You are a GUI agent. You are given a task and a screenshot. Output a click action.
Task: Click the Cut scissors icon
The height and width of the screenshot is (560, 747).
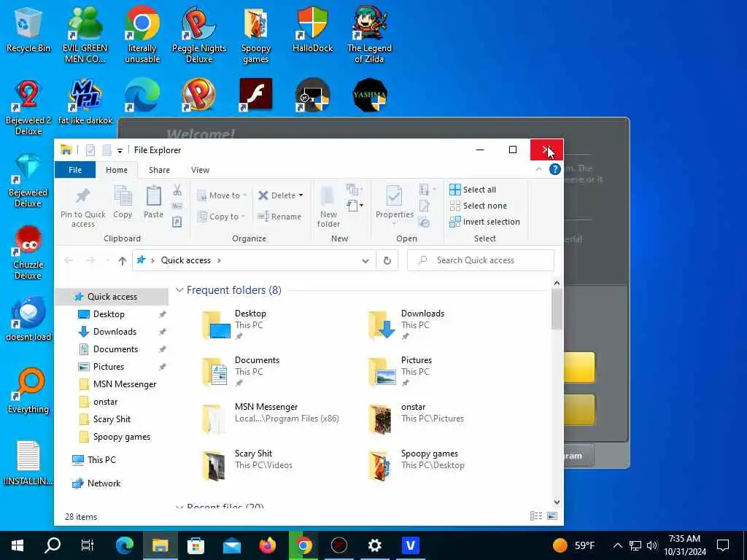(177, 190)
